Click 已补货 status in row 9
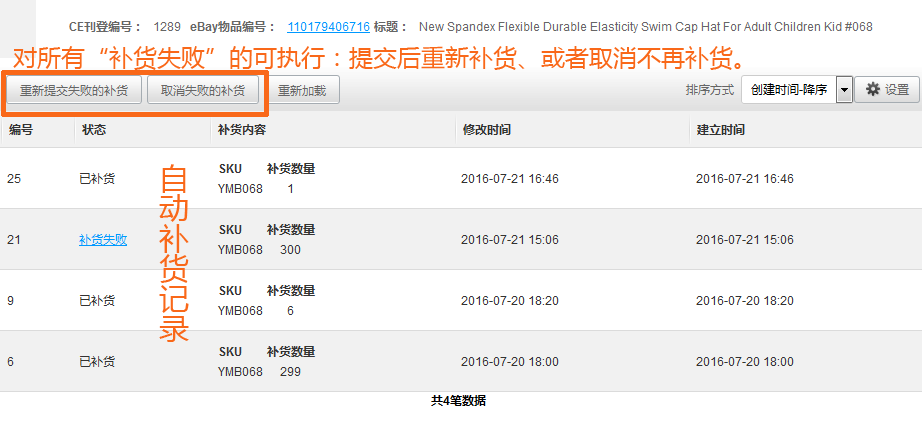The height and width of the screenshot is (444, 922). (x=97, y=301)
